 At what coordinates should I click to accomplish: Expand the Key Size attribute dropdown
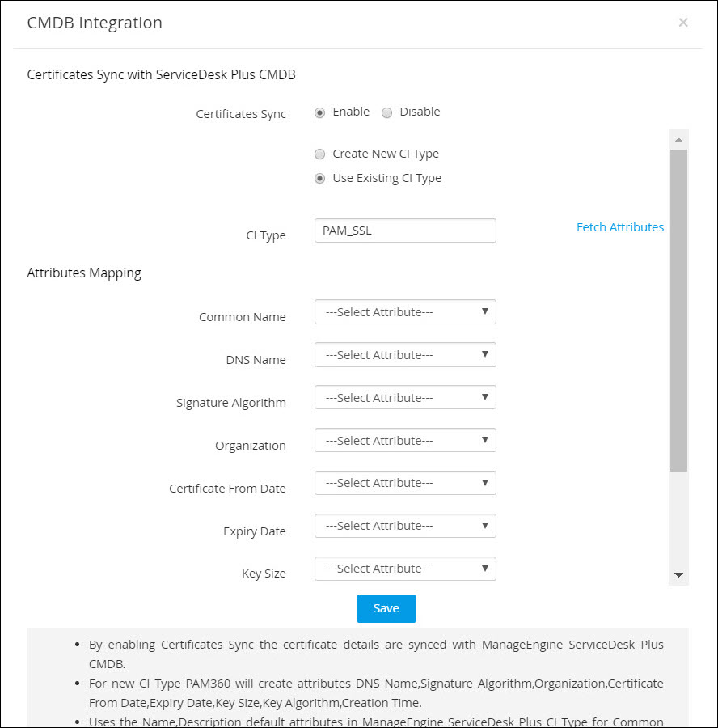click(404, 569)
